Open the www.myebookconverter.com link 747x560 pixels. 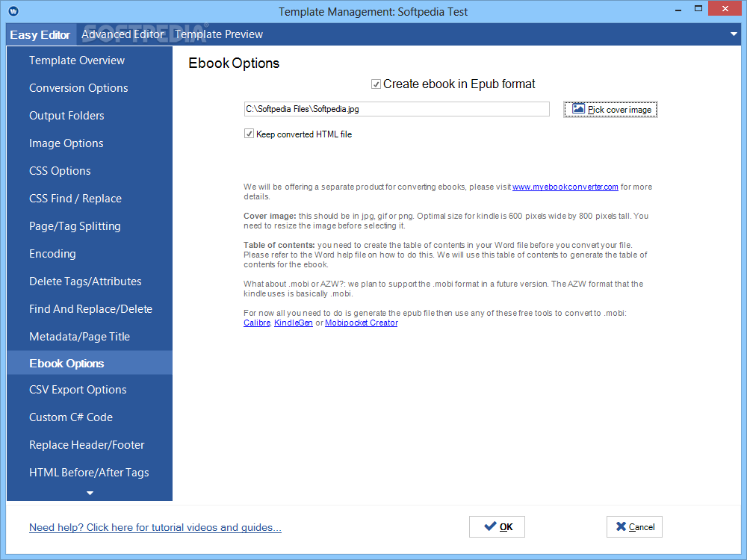(x=565, y=187)
